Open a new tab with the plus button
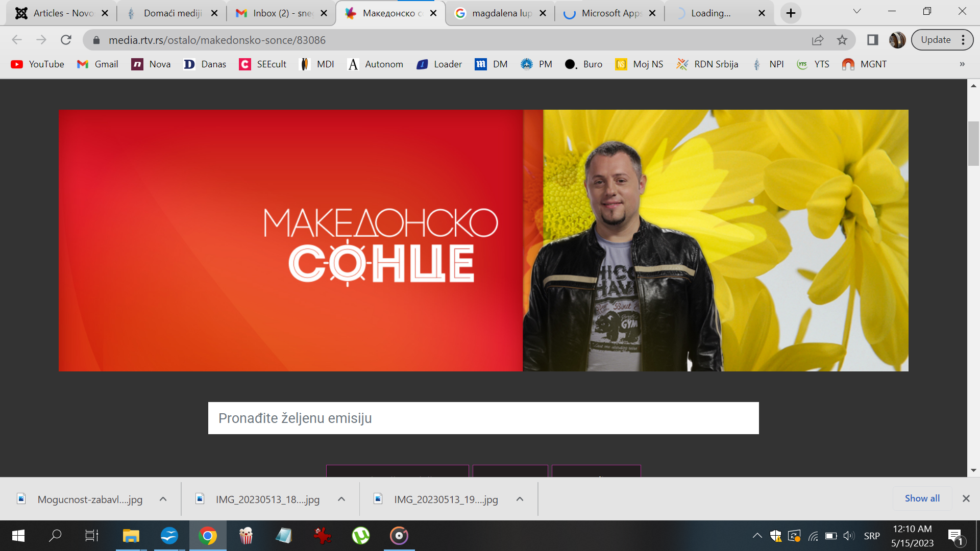The image size is (980, 551). coord(791,13)
